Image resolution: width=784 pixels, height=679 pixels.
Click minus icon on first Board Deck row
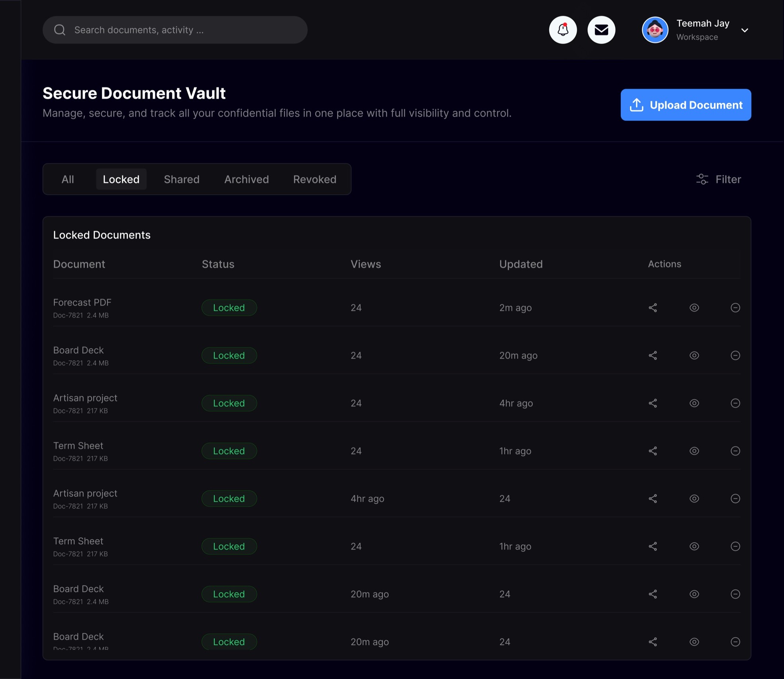coord(735,355)
